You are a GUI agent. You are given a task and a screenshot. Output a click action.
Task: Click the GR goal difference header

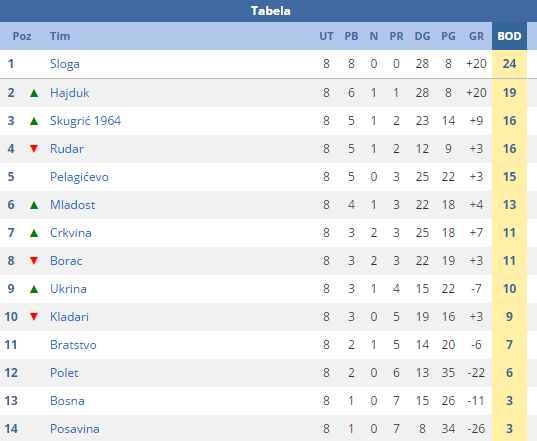(x=476, y=36)
